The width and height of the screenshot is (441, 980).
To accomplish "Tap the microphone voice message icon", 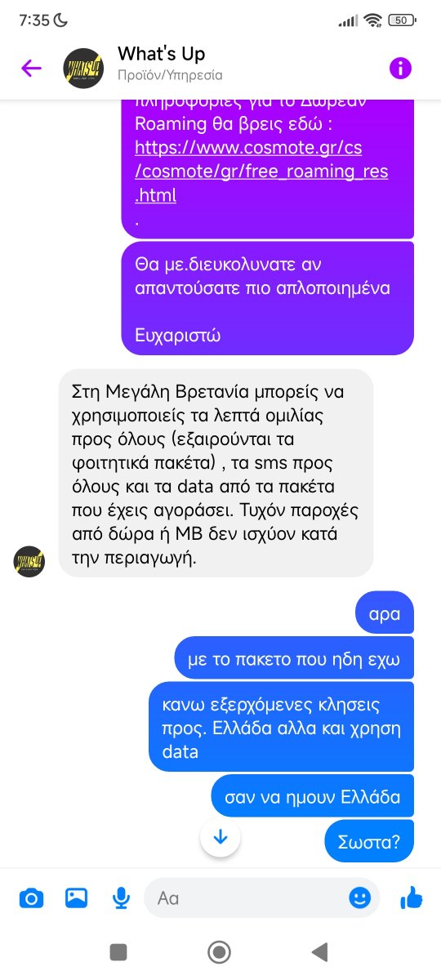I will coord(121,898).
